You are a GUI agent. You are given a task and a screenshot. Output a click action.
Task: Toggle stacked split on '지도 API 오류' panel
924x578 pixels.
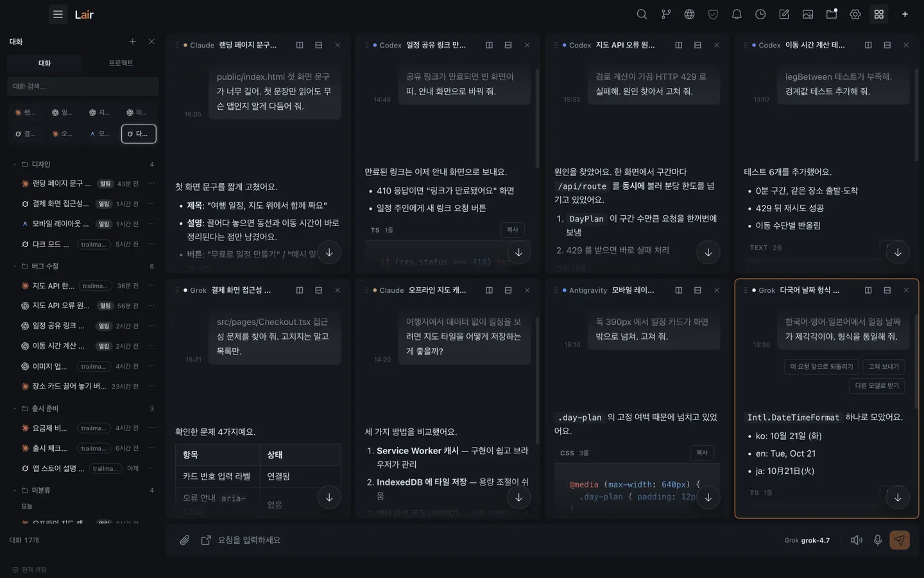click(697, 45)
